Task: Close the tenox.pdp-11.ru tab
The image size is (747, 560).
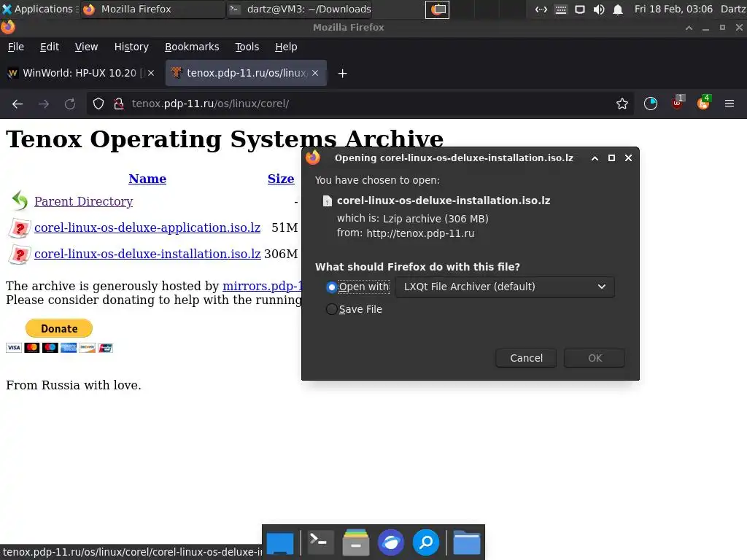Action: (x=315, y=73)
